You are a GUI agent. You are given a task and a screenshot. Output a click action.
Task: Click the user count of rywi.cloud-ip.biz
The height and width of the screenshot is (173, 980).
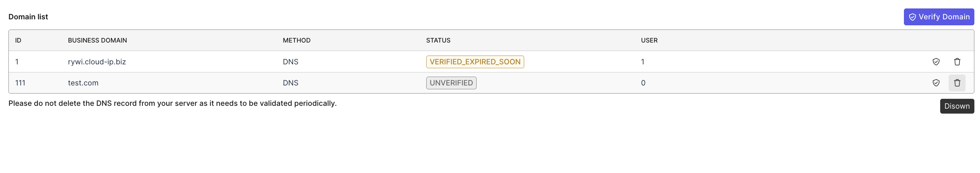(643, 62)
